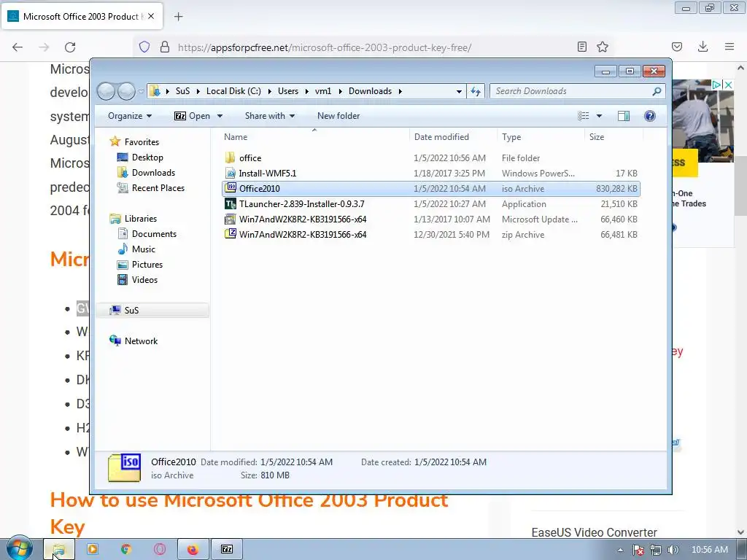Image resolution: width=747 pixels, height=560 pixels.
Task: Click the volume speaker tray icon
Action: [x=673, y=550]
